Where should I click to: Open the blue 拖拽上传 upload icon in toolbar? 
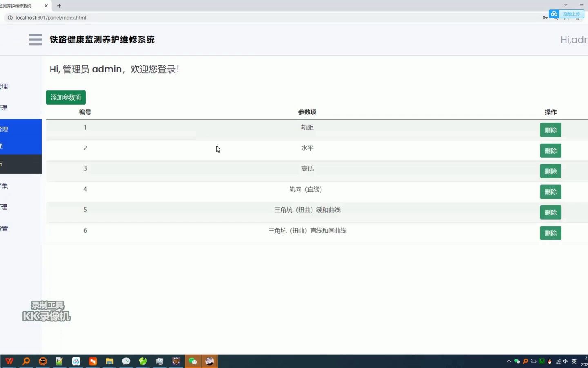554,13
